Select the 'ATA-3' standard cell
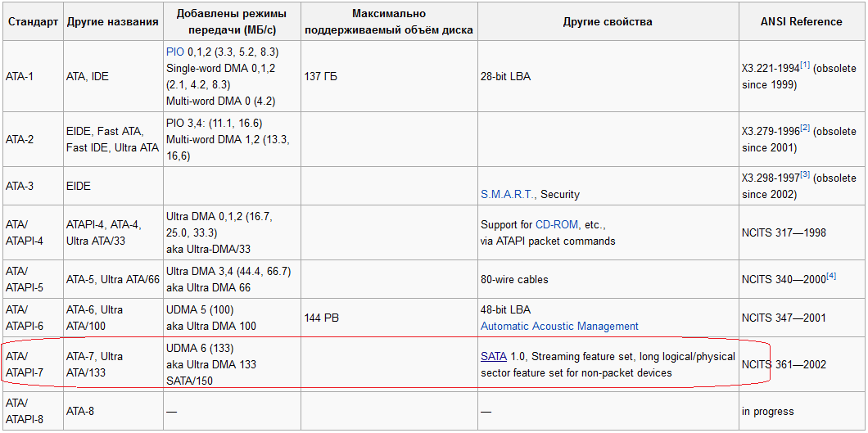Screen dimensions: 868x433 33,187
